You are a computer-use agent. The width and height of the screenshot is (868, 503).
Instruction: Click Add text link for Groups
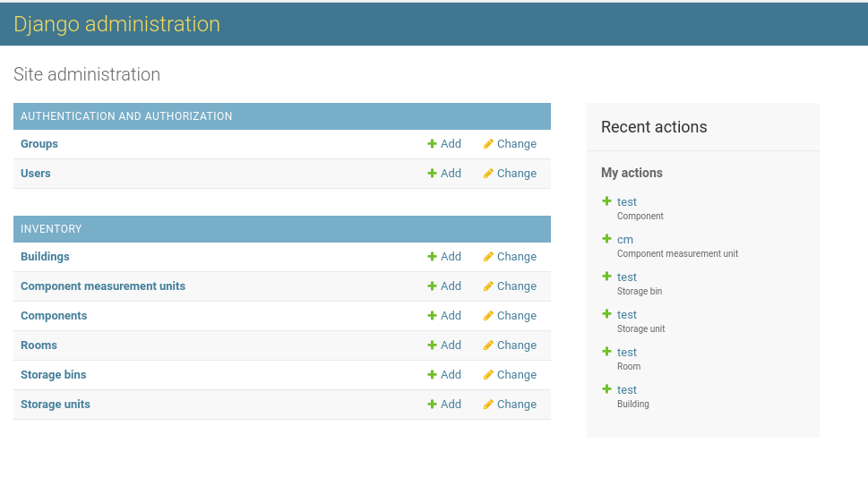pos(451,144)
